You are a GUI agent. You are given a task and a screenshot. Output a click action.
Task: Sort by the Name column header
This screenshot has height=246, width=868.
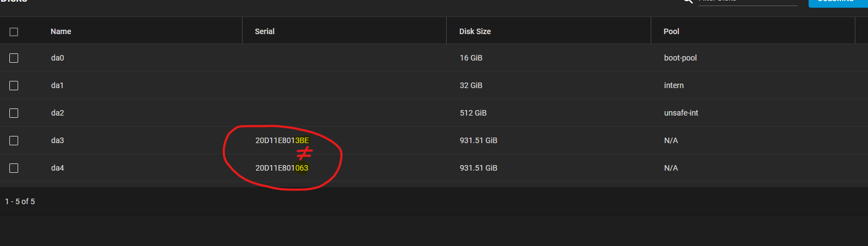[61, 31]
